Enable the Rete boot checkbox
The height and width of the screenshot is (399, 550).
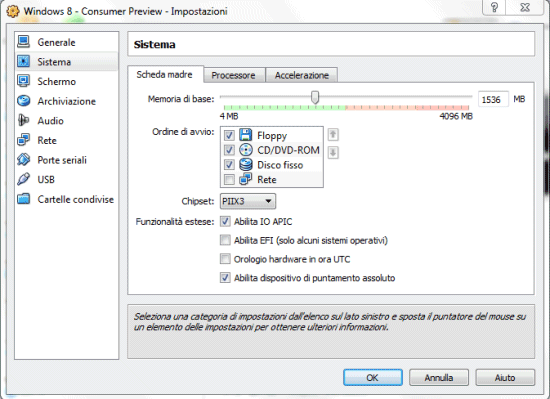coord(229,180)
